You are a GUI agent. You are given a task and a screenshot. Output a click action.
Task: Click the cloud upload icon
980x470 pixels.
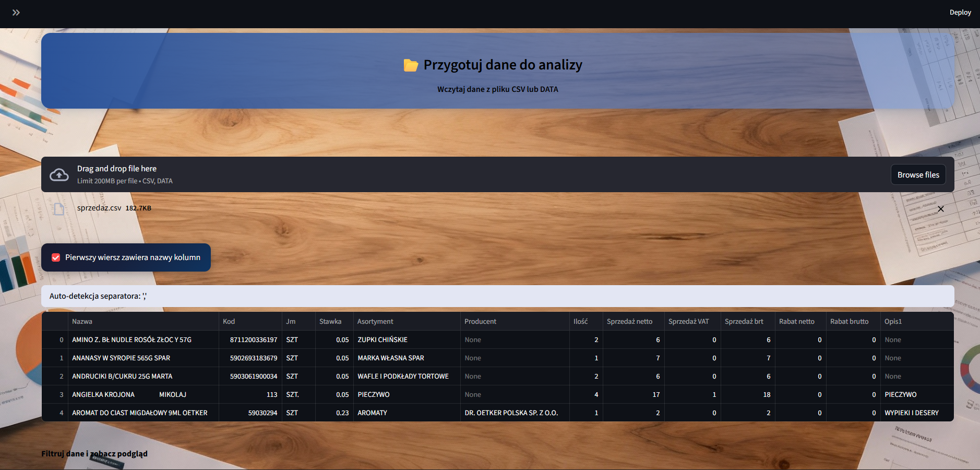pyautogui.click(x=59, y=174)
